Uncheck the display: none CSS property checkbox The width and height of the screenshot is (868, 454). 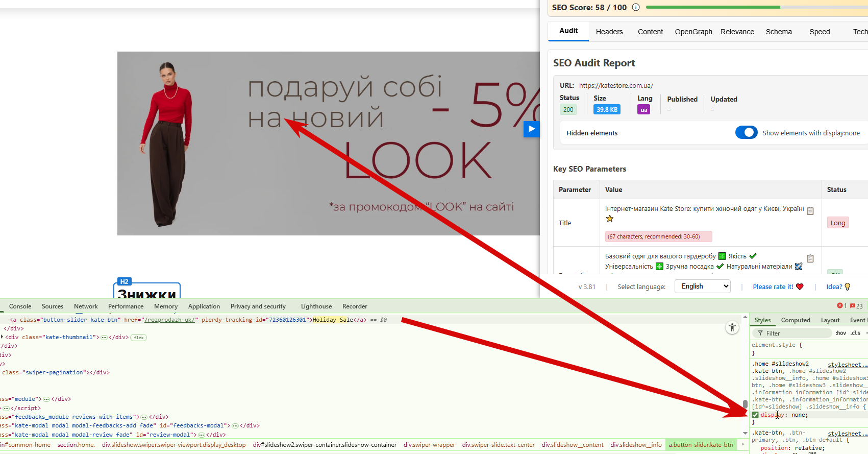[755, 415]
